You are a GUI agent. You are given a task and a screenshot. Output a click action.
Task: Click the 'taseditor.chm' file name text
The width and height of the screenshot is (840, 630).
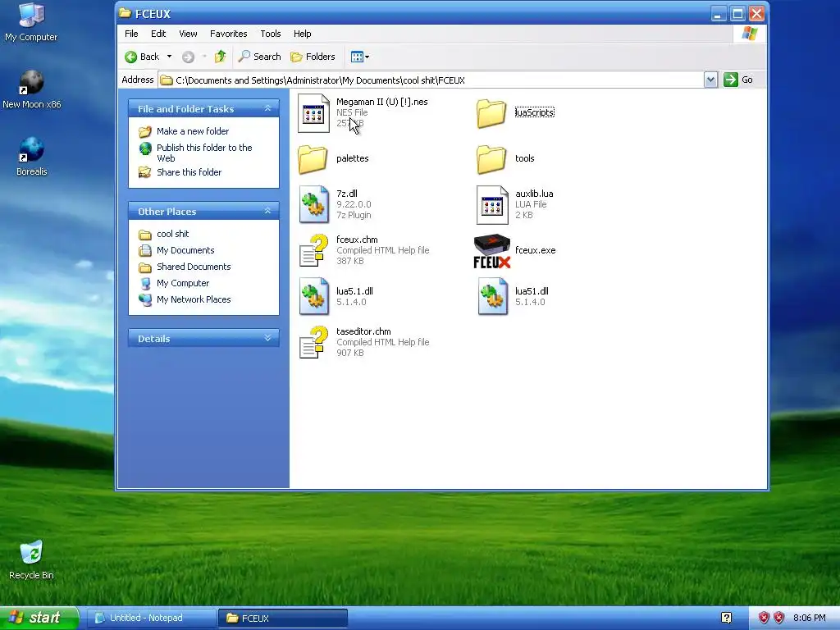363,331
